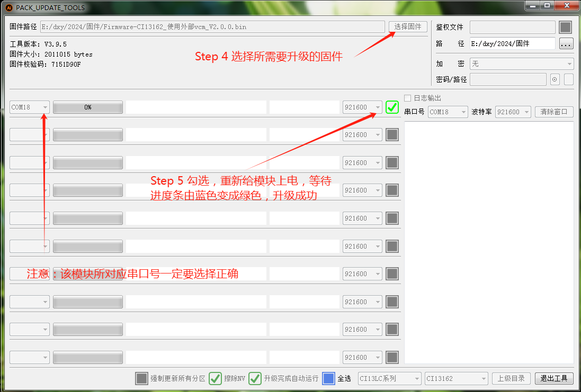Click the circular dot icon beside 密码/路径
The height and width of the screenshot is (392, 581).
click(x=555, y=79)
